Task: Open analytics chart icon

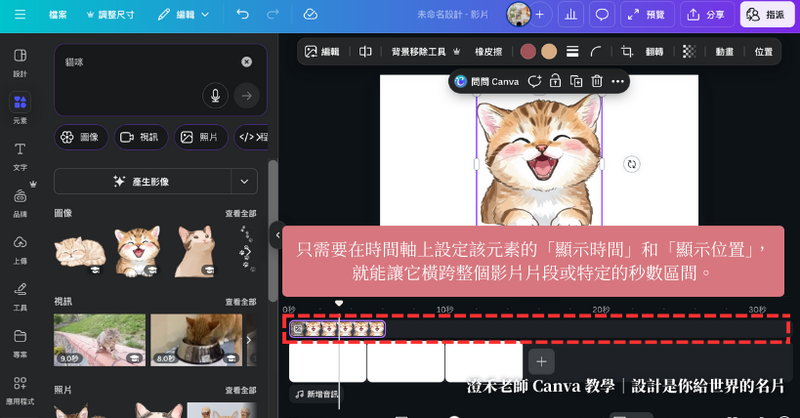Action: (x=571, y=14)
